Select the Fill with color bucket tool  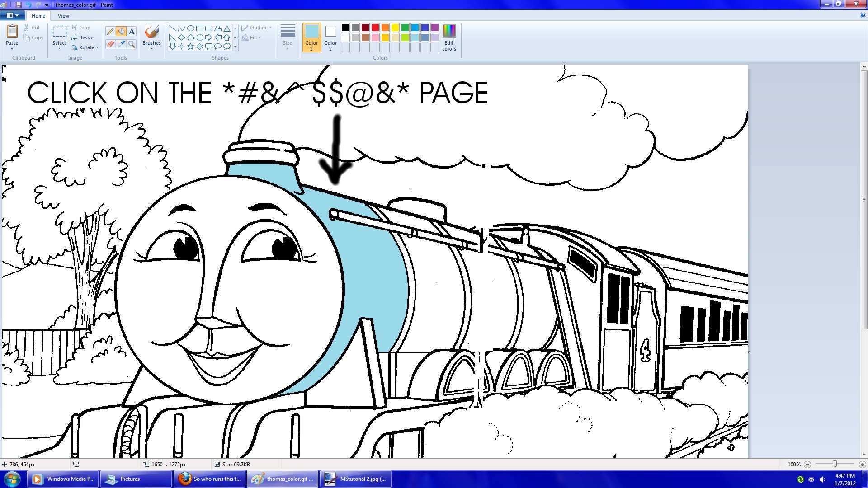pos(121,31)
